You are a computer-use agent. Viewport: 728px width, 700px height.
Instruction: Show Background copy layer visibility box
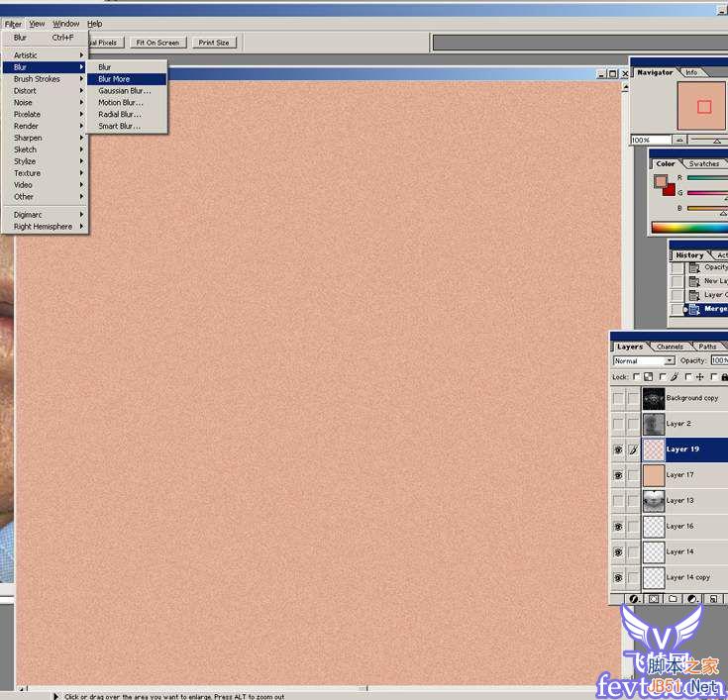pos(618,398)
